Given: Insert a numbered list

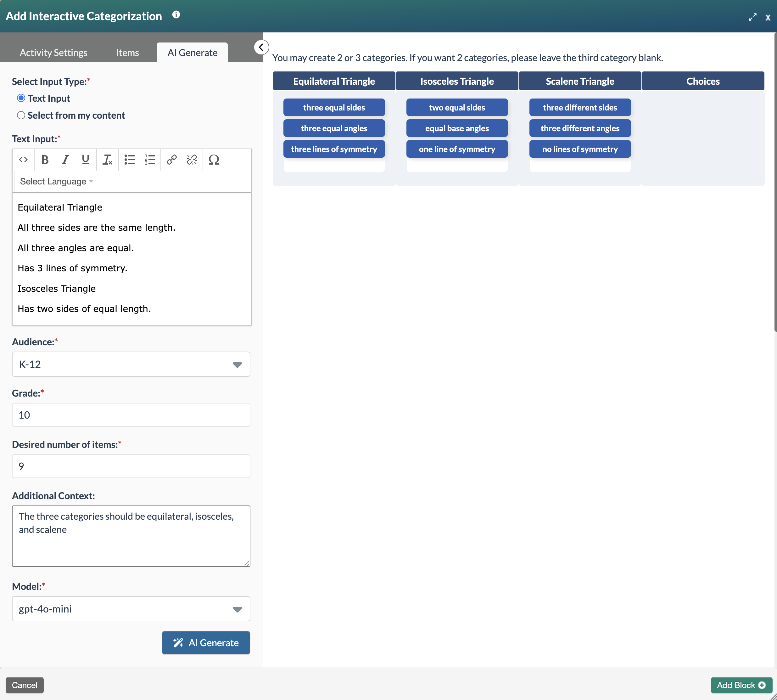Looking at the screenshot, I should [x=150, y=159].
